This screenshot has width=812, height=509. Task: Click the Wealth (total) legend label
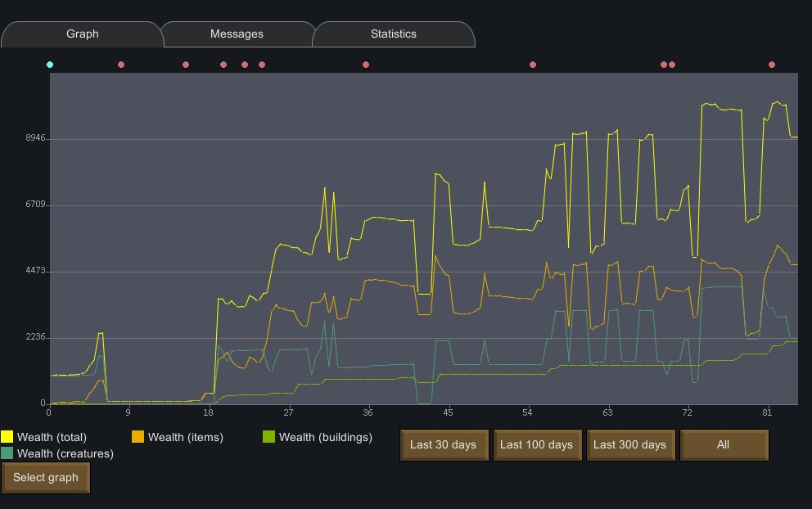click(52, 437)
